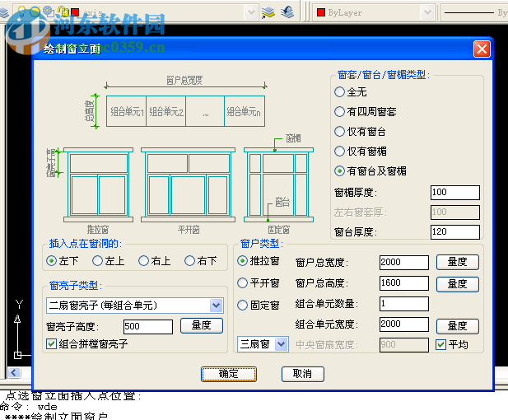Click the 组合单元宽度 input field
Image resolution: width=508 pixels, height=420 pixels.
tap(404, 324)
